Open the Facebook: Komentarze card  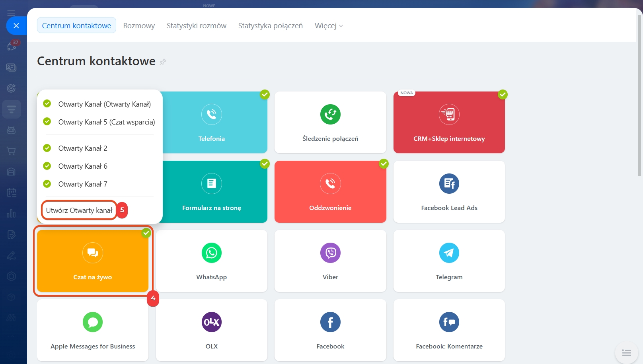tap(449, 330)
